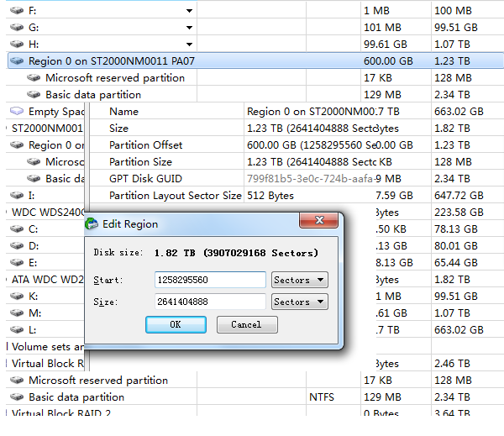The image size is (504, 436).
Task: Confirm the region with the OK button
Action: (x=175, y=324)
